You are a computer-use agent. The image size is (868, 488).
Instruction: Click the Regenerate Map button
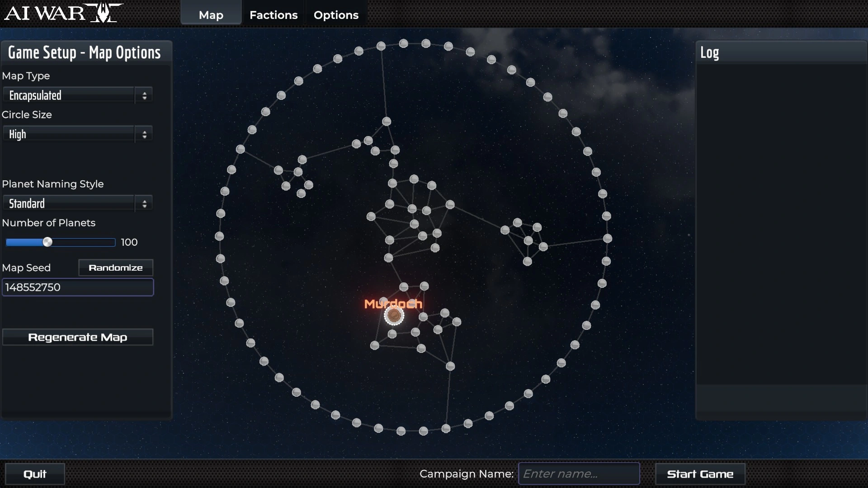(78, 337)
